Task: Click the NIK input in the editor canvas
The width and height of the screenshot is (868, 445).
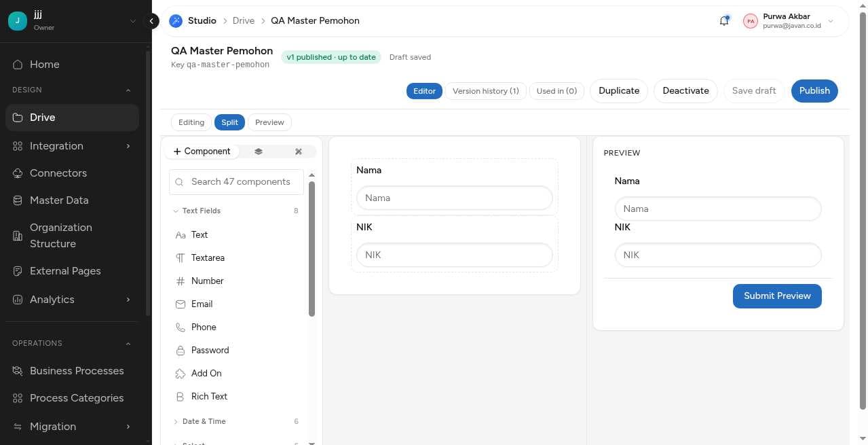Action: click(454, 255)
